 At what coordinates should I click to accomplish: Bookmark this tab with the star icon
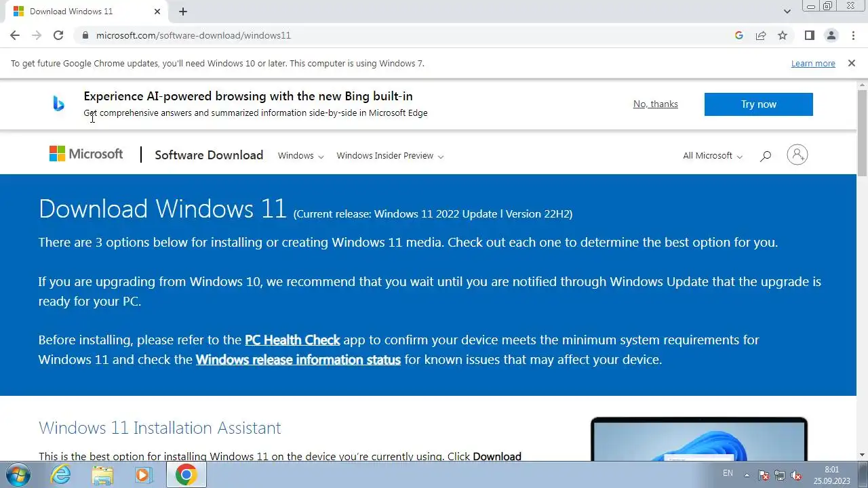coord(783,35)
